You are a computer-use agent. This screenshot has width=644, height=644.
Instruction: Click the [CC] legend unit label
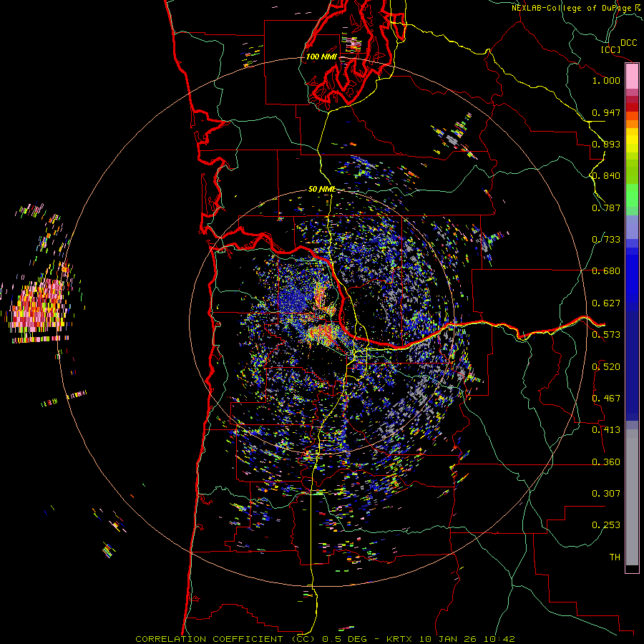click(610, 49)
